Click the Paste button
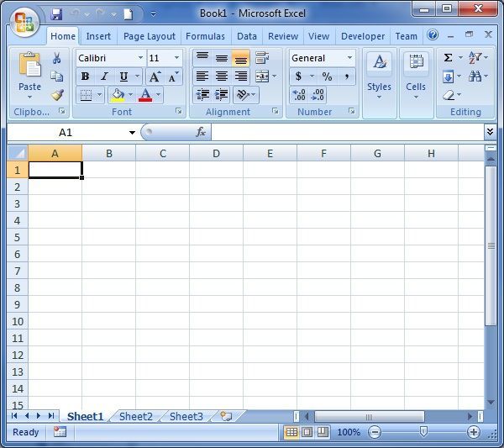Viewport: 504px width, 448px height. pos(29,74)
